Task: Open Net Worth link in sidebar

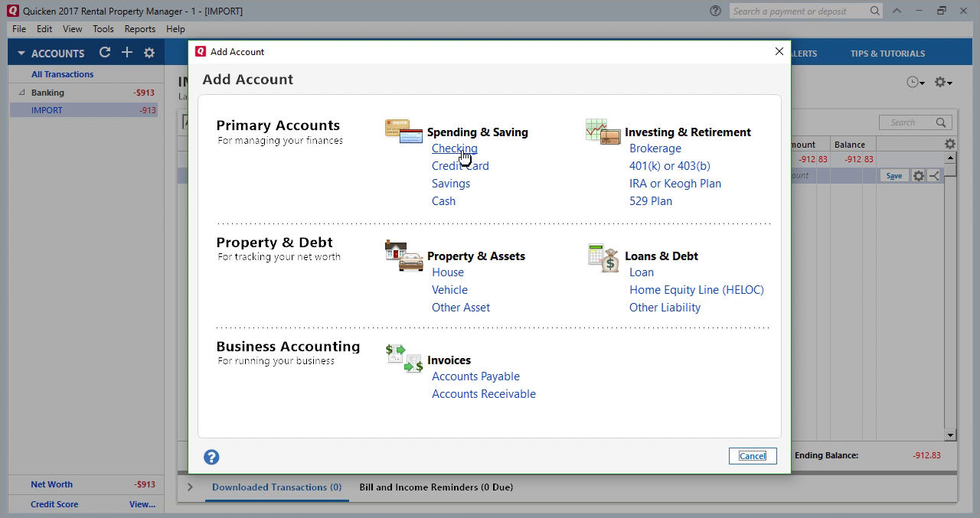Action: coord(51,484)
